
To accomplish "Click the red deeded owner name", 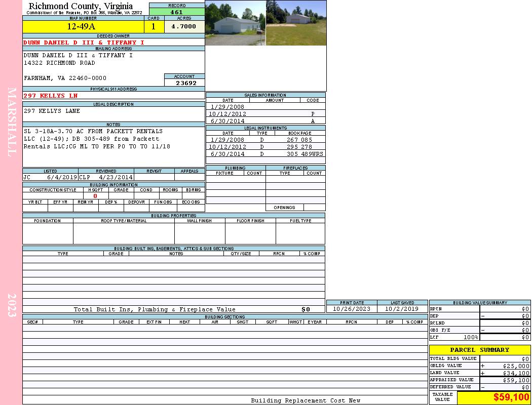I will click(84, 43).
